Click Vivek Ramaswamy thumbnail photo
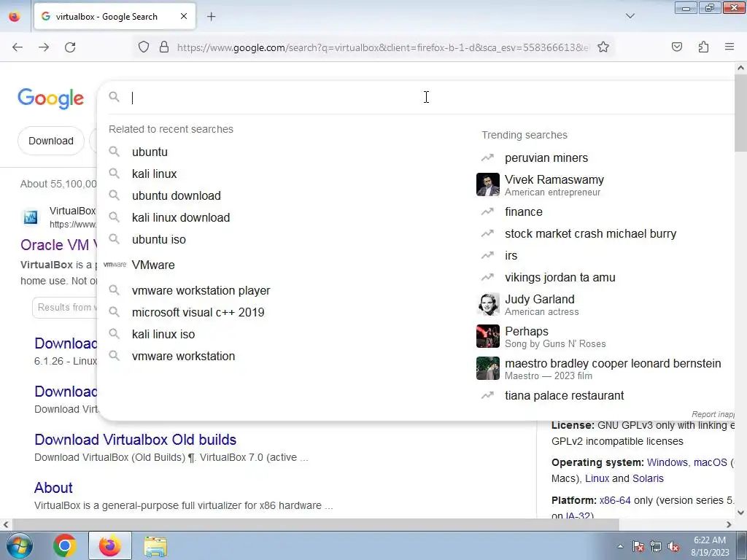 pos(488,184)
